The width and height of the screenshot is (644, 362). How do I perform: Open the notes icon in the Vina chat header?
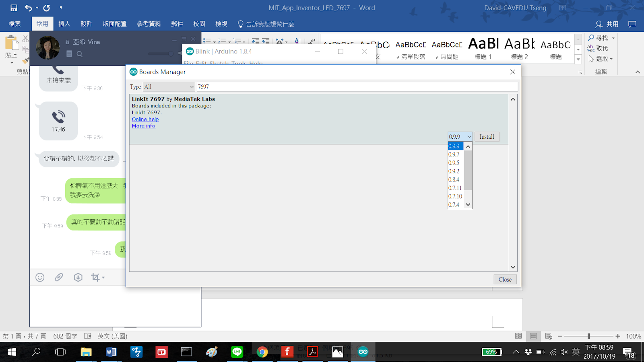pos(69,54)
